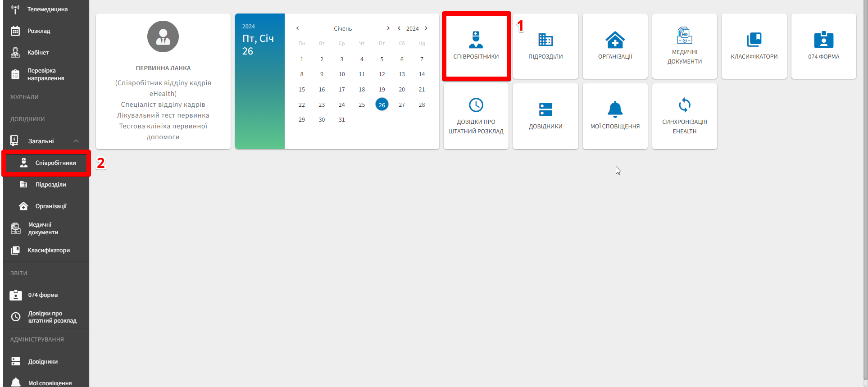The image size is (868, 387).
Task: Open the Організації tile with house icon
Action: point(615,46)
